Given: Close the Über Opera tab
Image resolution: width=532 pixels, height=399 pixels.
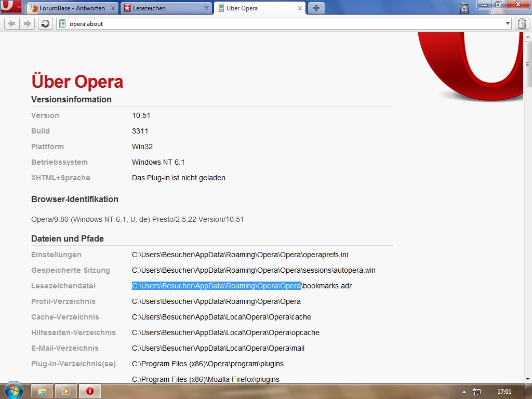Looking at the screenshot, I should [300, 8].
